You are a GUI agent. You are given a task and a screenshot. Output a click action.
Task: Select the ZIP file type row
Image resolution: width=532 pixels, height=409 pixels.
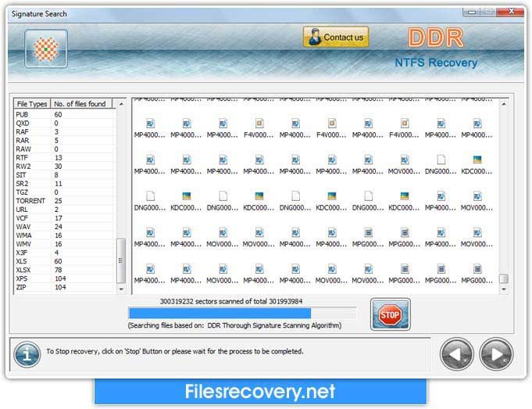click(x=64, y=287)
